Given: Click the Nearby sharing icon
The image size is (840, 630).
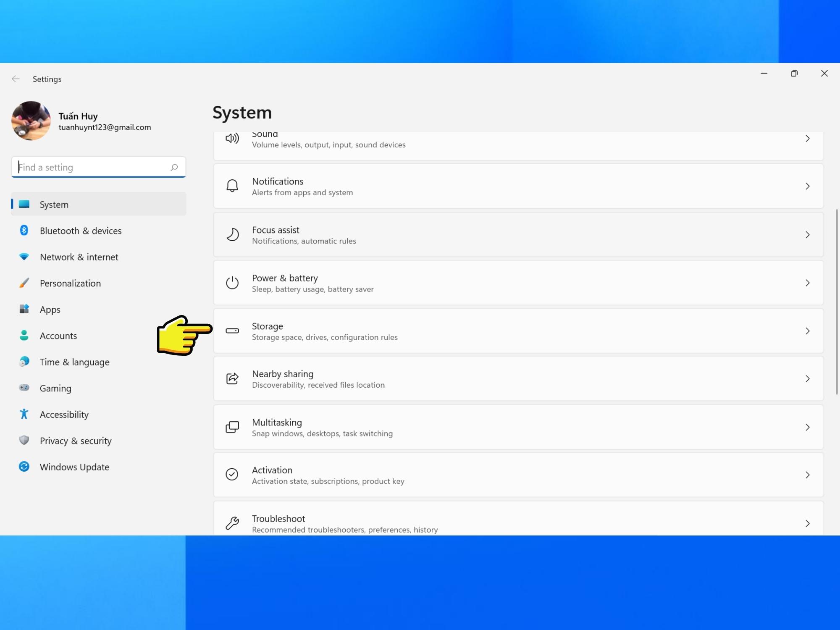Looking at the screenshot, I should pyautogui.click(x=232, y=378).
